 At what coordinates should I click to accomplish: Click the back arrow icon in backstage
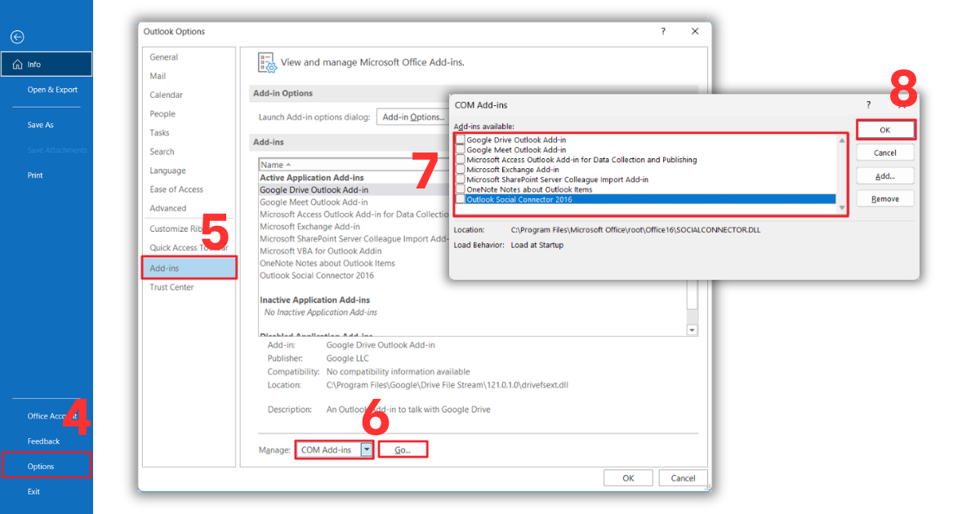[x=17, y=37]
